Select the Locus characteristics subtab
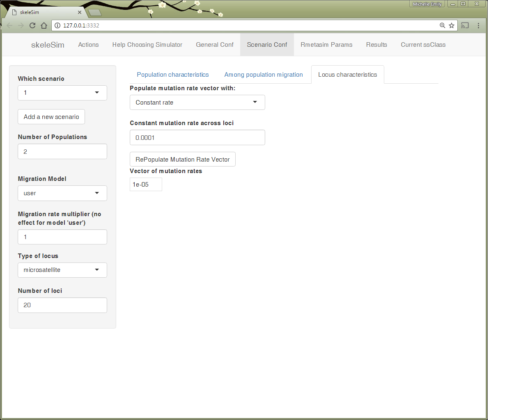Image resolution: width=530 pixels, height=420 pixels. click(x=348, y=75)
